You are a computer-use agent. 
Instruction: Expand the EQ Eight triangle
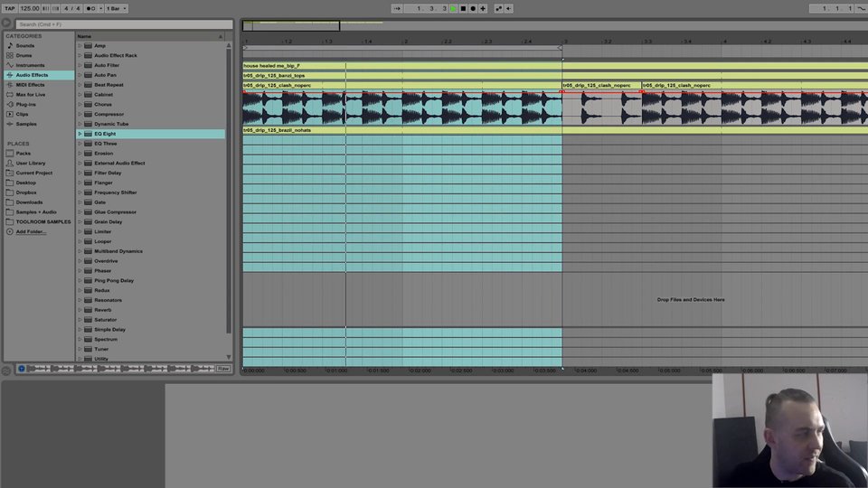[x=80, y=134]
